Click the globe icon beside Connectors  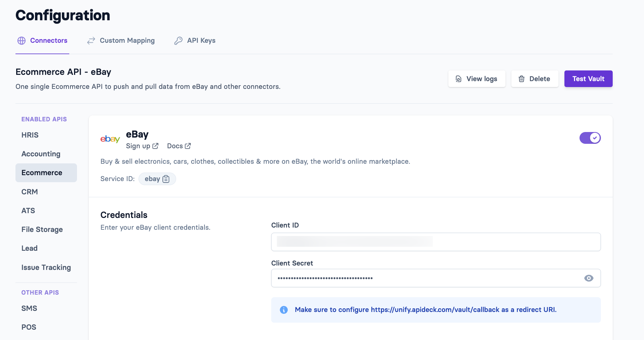pos(22,41)
